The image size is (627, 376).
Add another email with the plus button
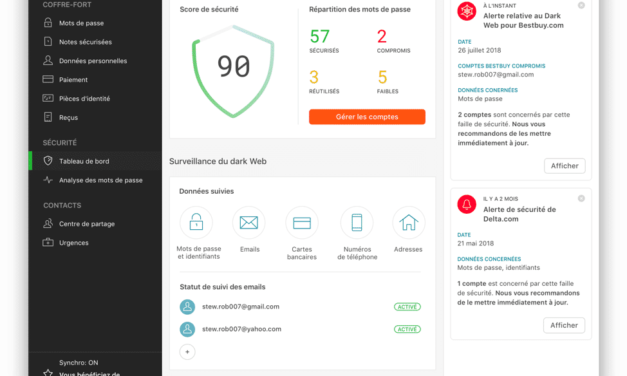[187, 352]
